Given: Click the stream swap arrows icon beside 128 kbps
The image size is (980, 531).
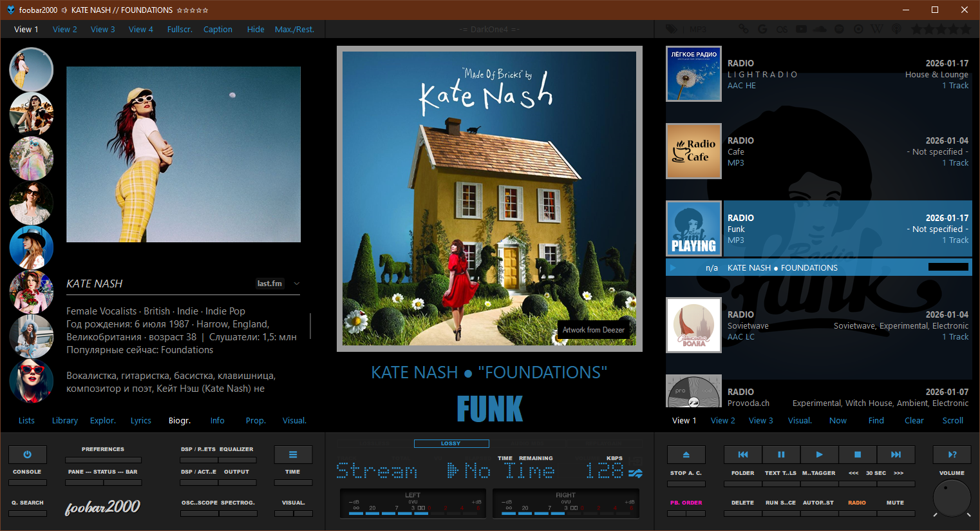Looking at the screenshot, I should tap(636, 474).
